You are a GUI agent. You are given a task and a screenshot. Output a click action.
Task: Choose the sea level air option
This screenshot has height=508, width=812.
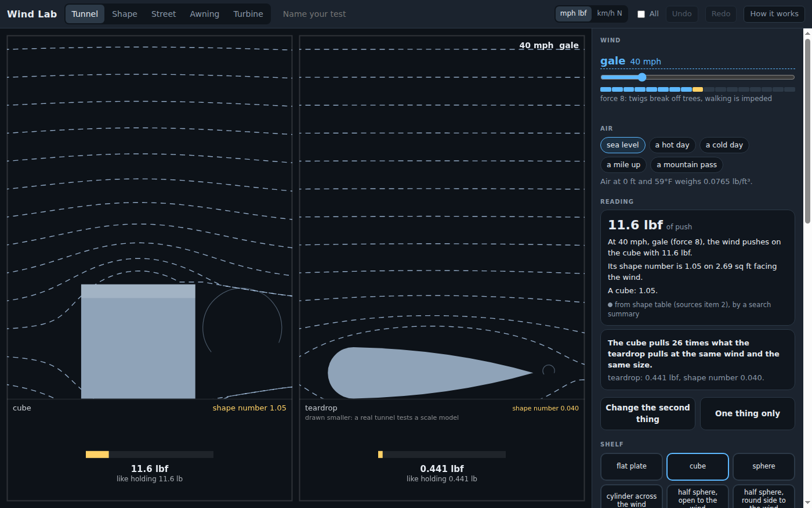[x=623, y=145]
